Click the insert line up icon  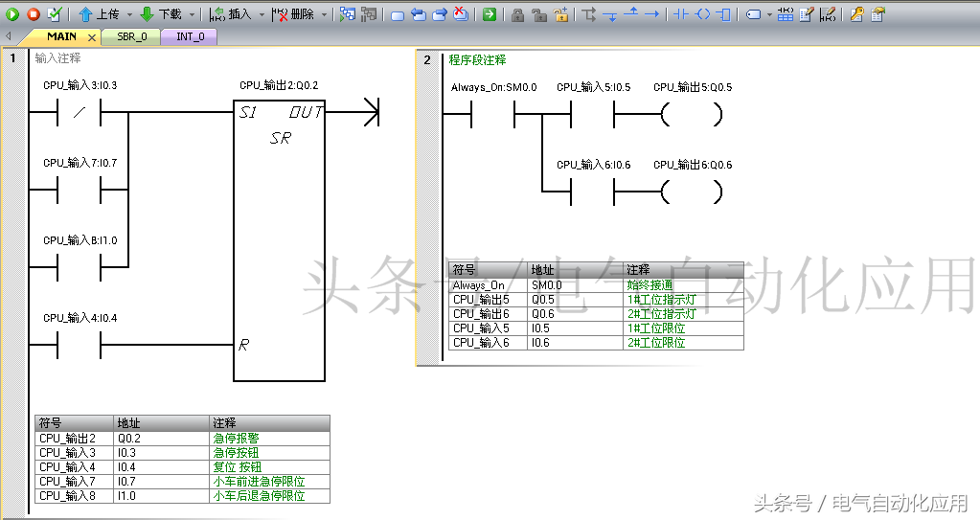click(x=631, y=12)
